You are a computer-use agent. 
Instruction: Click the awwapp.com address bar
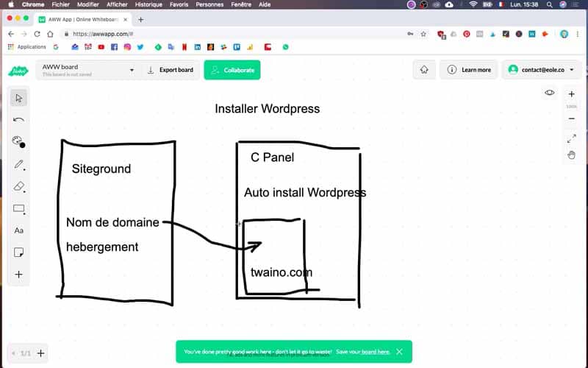point(232,34)
